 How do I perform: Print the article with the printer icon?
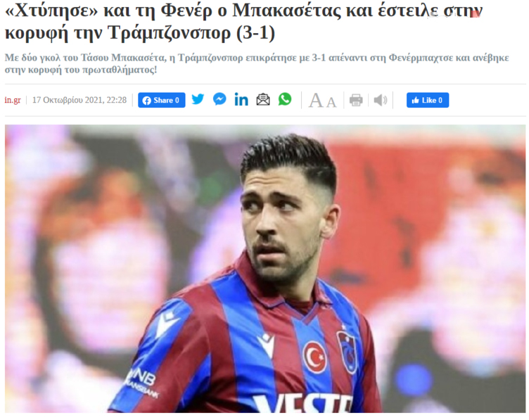click(356, 100)
